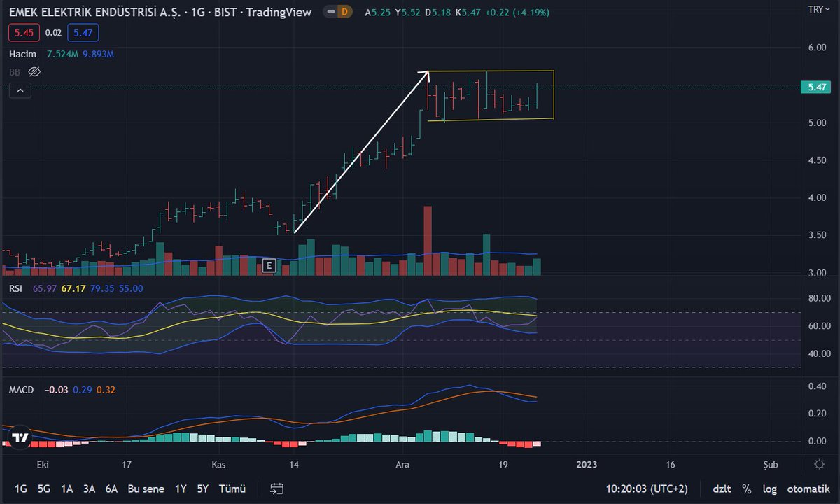Click the A5.25 open value in header
This screenshot has width=840, height=504.
pyautogui.click(x=379, y=12)
